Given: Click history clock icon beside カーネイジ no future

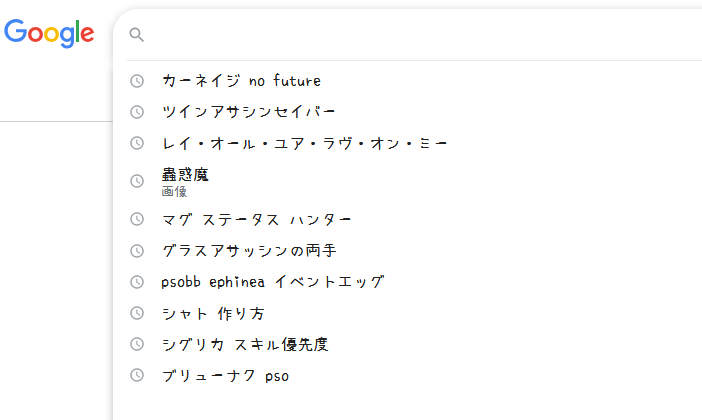Looking at the screenshot, I should [138, 81].
